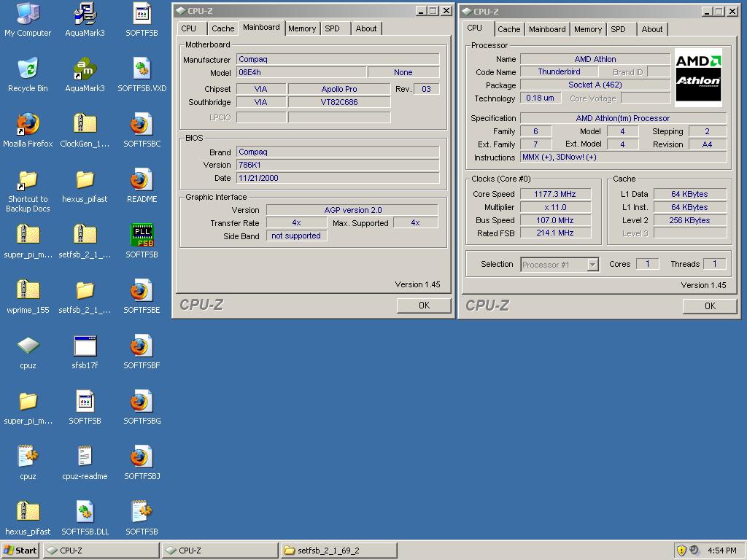
Task: Click the Level 2 cache 256 KBytes value
Action: tap(690, 220)
